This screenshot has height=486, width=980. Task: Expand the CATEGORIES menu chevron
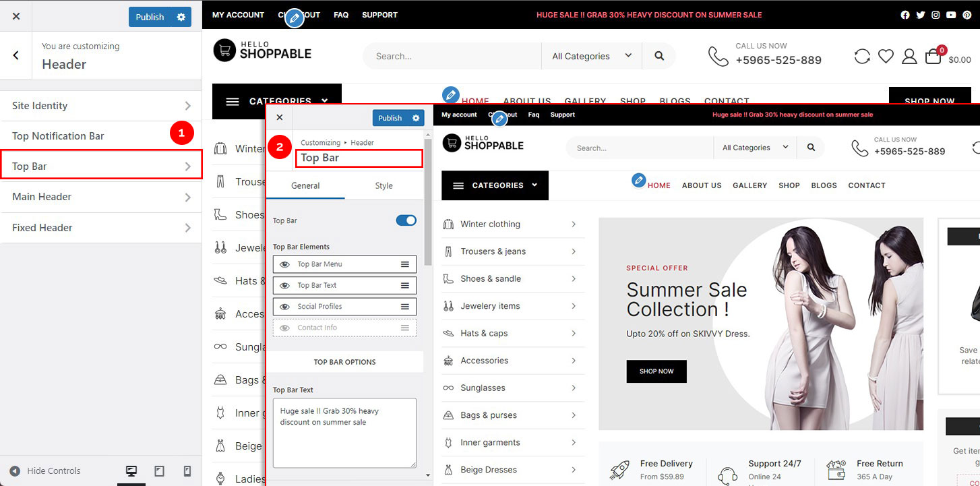[x=325, y=100]
